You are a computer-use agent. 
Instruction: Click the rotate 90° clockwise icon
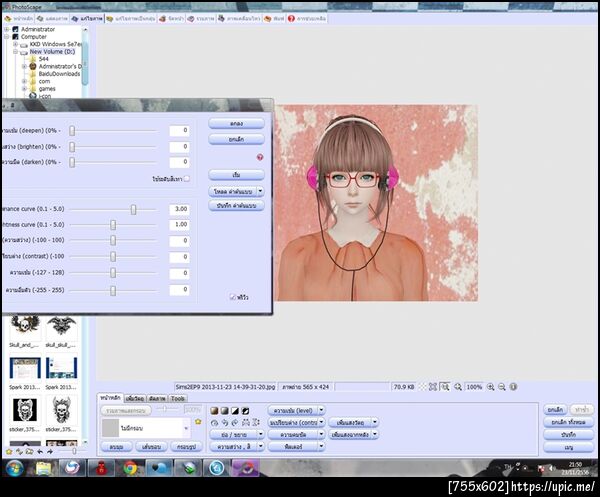[x=235, y=423]
